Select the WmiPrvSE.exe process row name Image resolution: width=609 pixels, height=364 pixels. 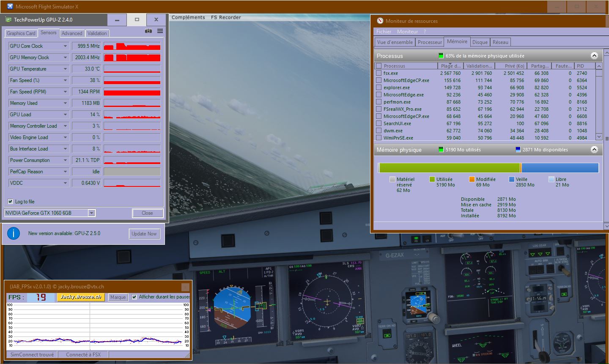(x=398, y=138)
